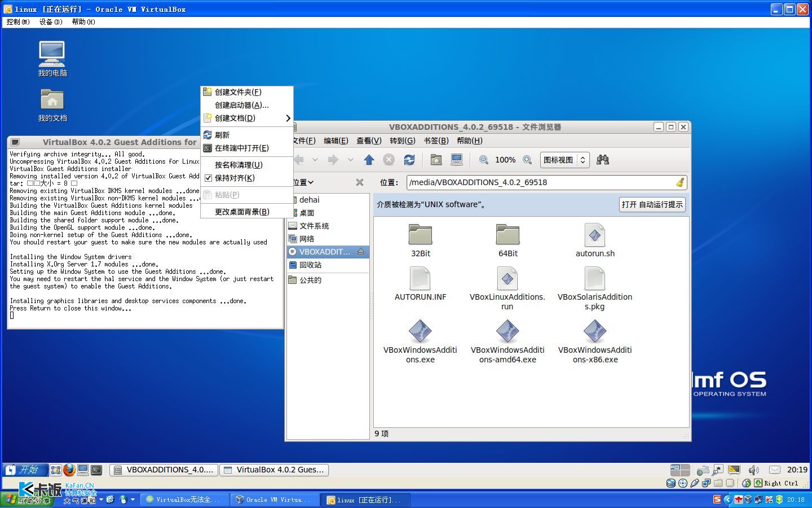Switch to Oracle VM VirtualBox taskbar button

[x=274, y=500]
